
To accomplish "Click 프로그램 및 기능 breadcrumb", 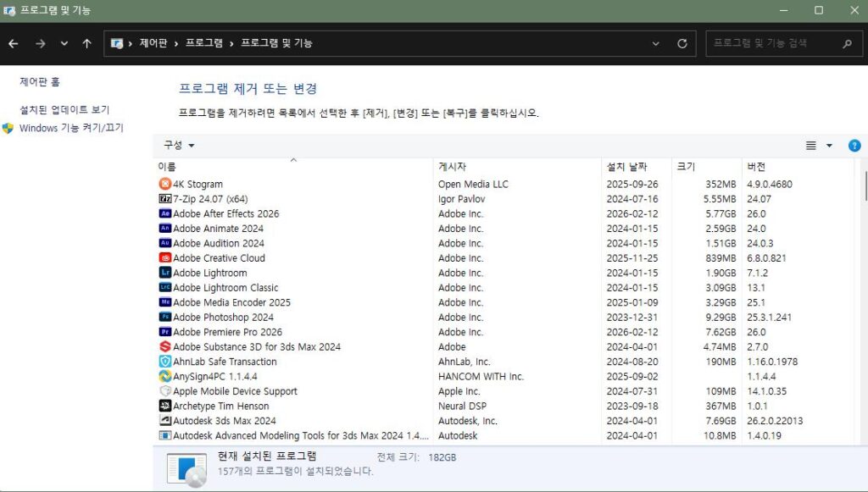I will point(277,43).
